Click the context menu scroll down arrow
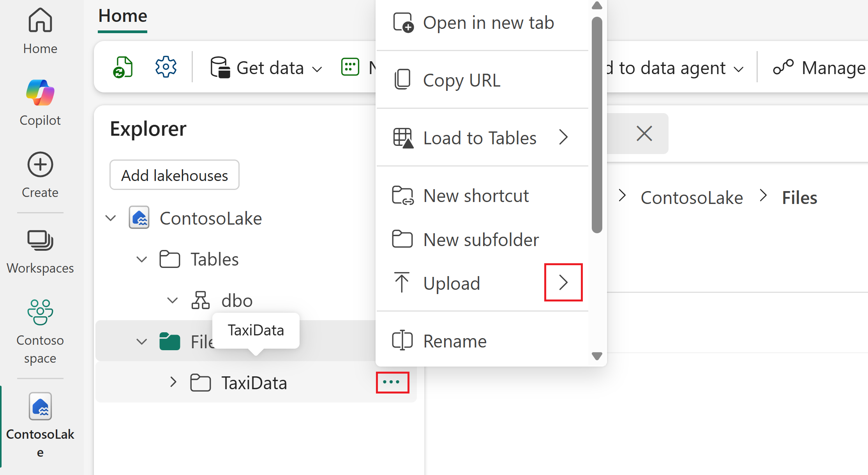The image size is (868, 475). click(596, 356)
